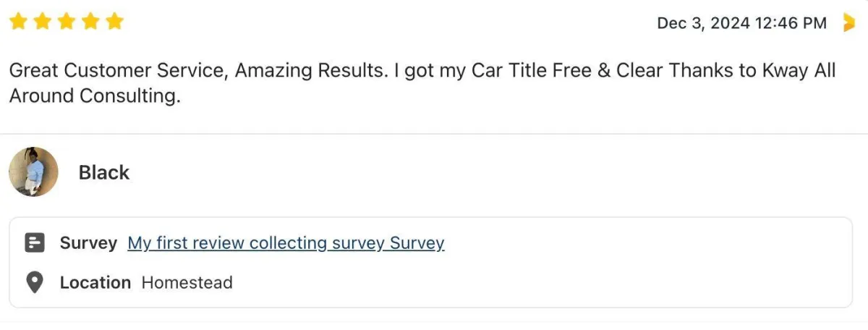Click the fourth rating star
This screenshot has height=330, width=868.
pos(90,22)
